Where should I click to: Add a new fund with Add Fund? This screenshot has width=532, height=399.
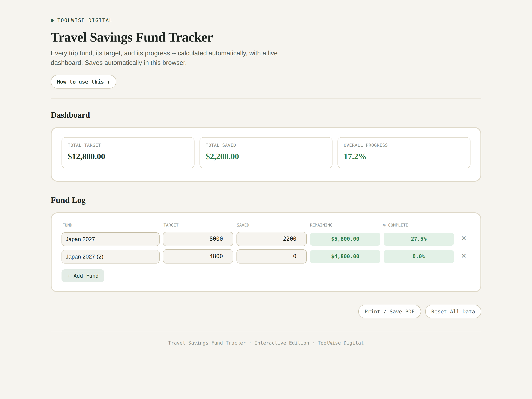[x=83, y=276]
